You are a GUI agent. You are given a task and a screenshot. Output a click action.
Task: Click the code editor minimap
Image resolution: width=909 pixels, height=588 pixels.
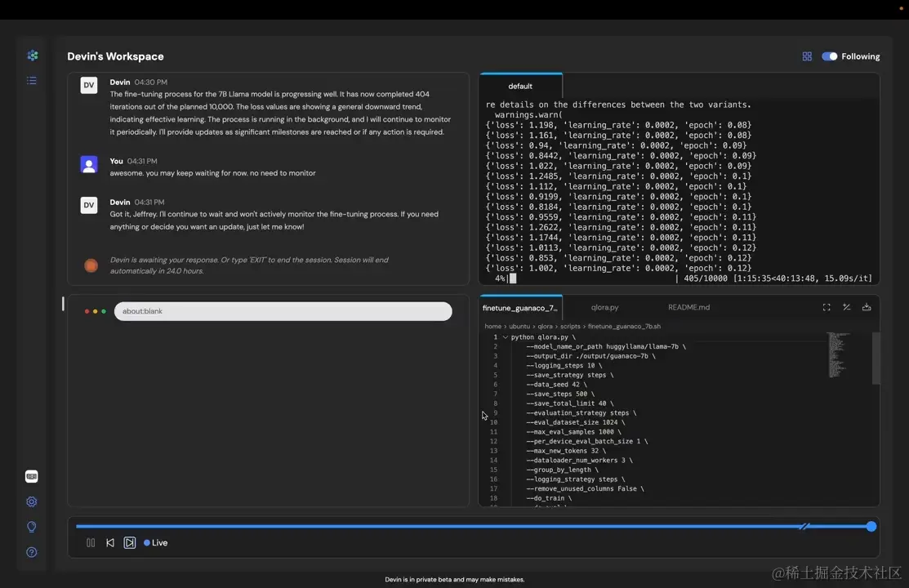(838, 355)
